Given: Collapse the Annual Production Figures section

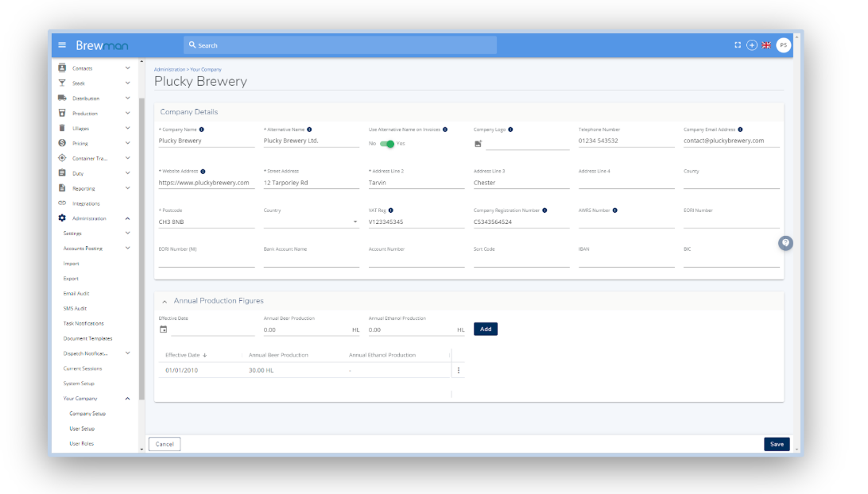Looking at the screenshot, I should [x=165, y=302].
